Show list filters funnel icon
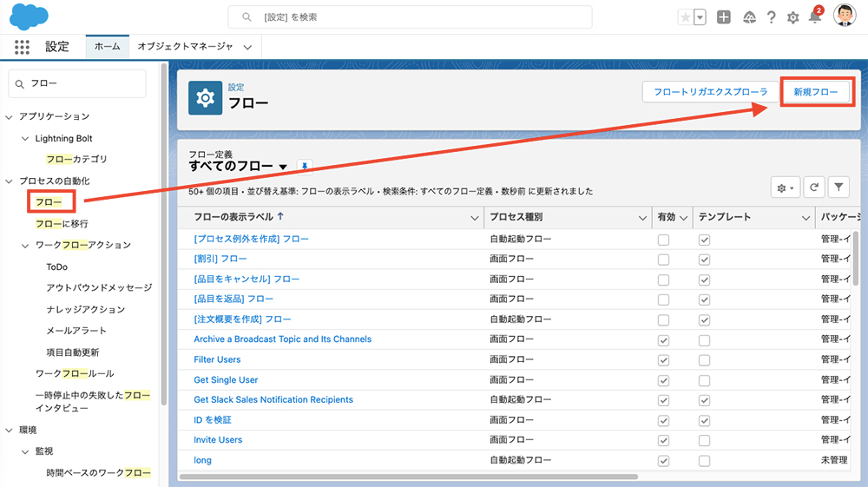This screenshot has height=487, width=868. click(838, 188)
